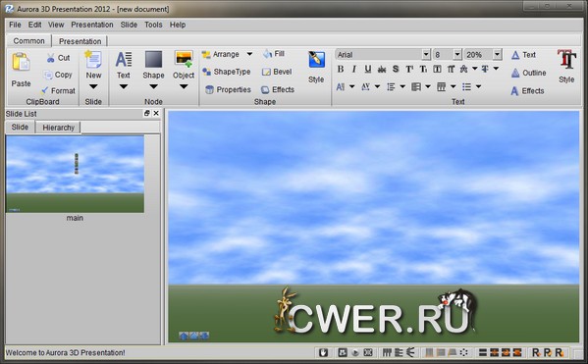
Task: Expand the Arrange dropdown arrow
Action: click(x=249, y=54)
